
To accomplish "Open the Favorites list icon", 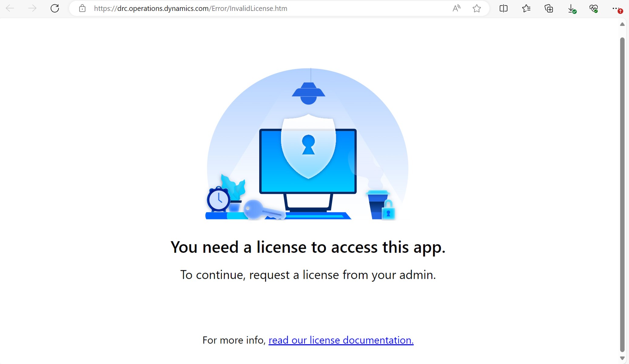I will [526, 8].
